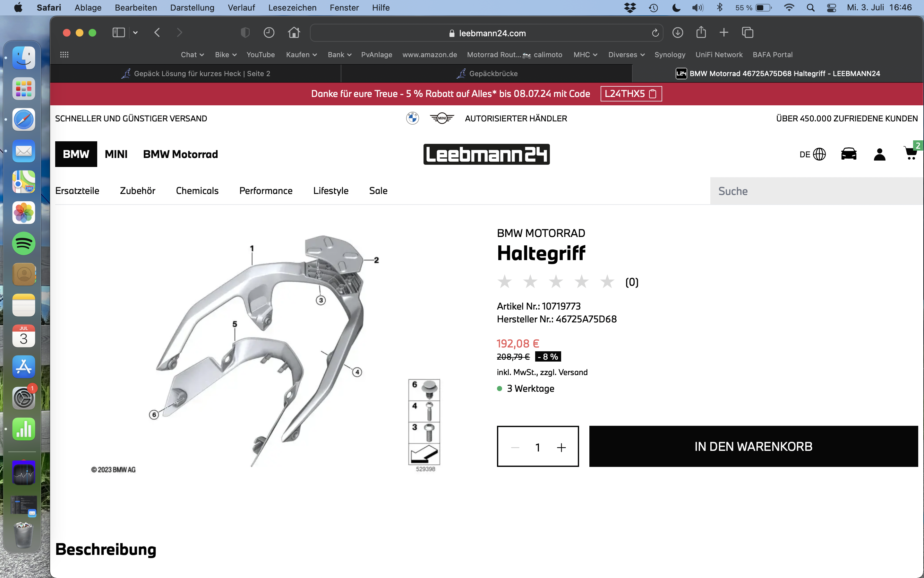Open Spotlight search in menu bar
The image size is (924, 578).
(x=811, y=8)
